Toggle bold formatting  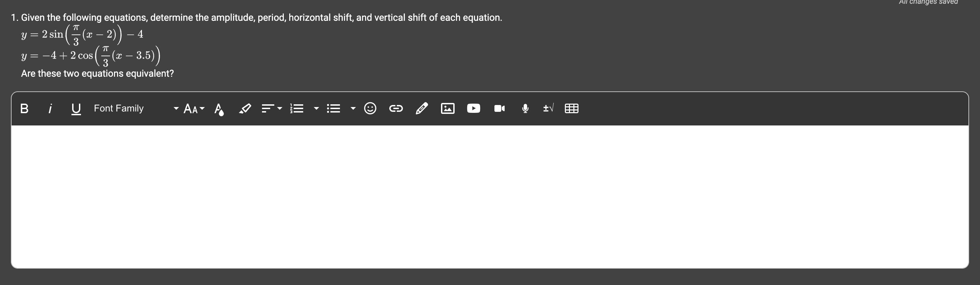coord(24,109)
